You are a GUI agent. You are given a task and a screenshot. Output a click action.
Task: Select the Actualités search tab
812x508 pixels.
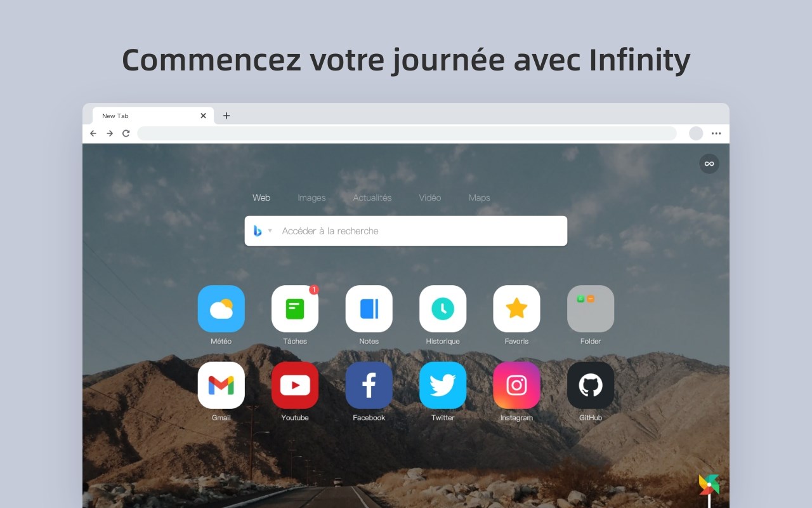pos(372,197)
